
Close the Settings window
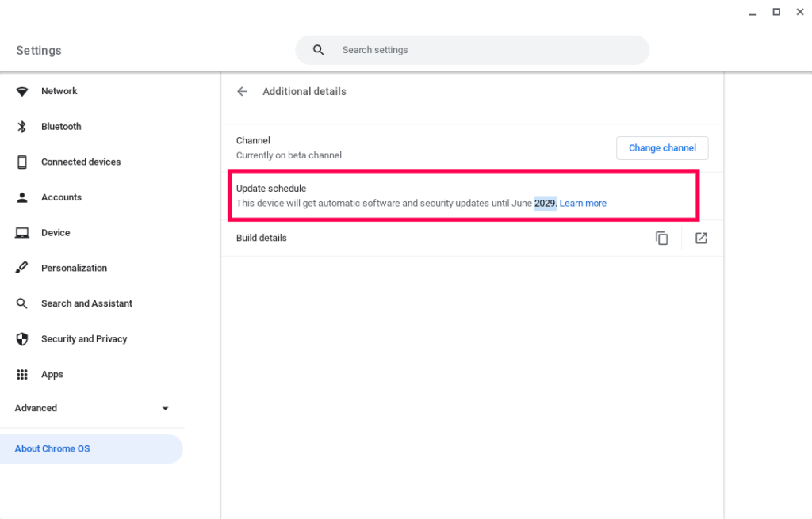coord(799,12)
